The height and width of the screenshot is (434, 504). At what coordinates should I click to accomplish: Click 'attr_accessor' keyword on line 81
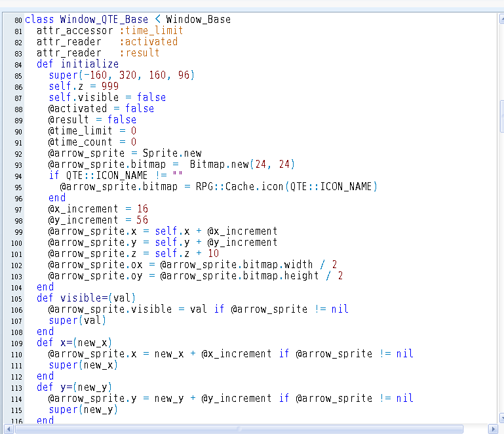tap(75, 31)
